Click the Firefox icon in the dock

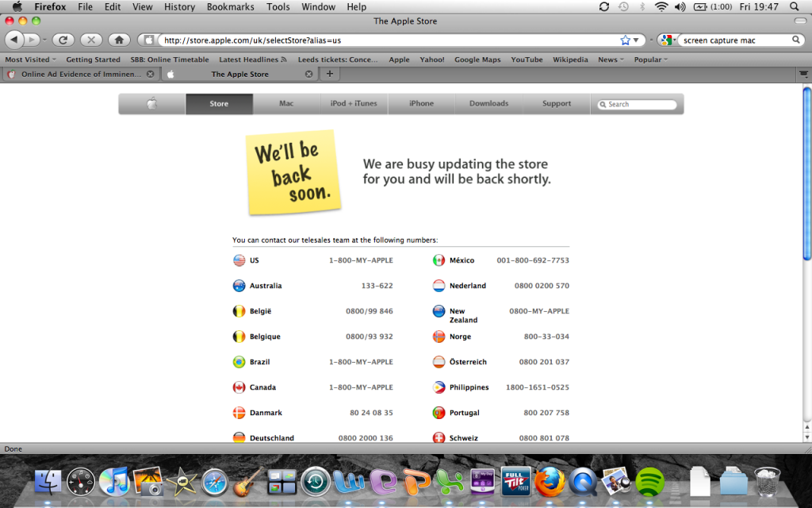(550, 482)
